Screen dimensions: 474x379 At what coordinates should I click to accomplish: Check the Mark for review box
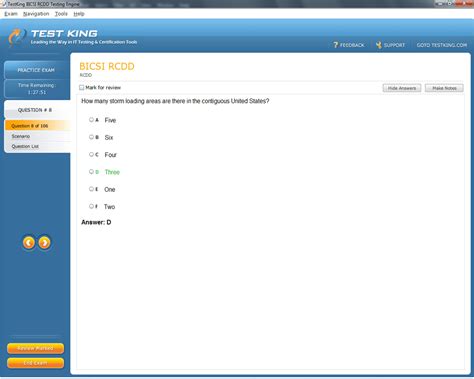coord(82,87)
